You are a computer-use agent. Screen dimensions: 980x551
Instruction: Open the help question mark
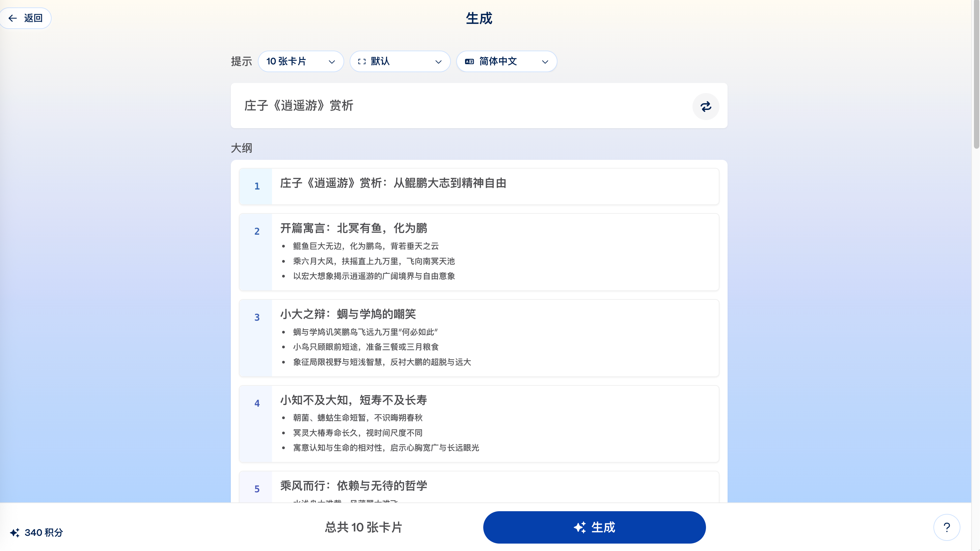click(x=947, y=527)
